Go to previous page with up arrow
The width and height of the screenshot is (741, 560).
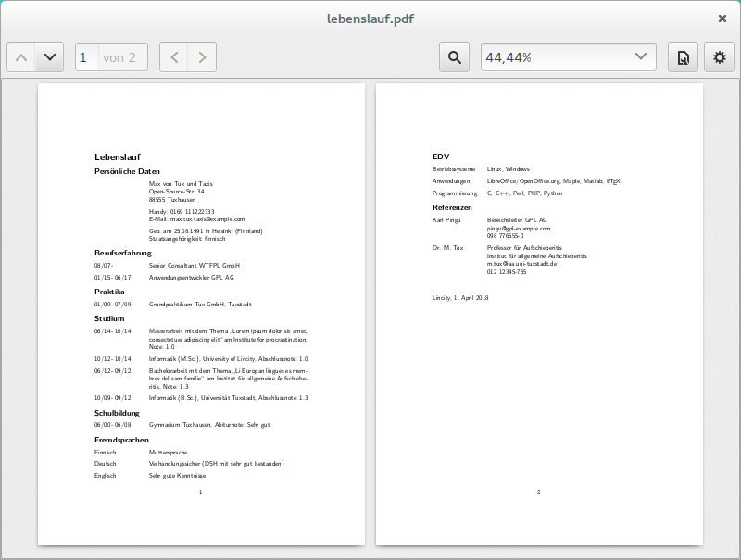tap(21, 57)
